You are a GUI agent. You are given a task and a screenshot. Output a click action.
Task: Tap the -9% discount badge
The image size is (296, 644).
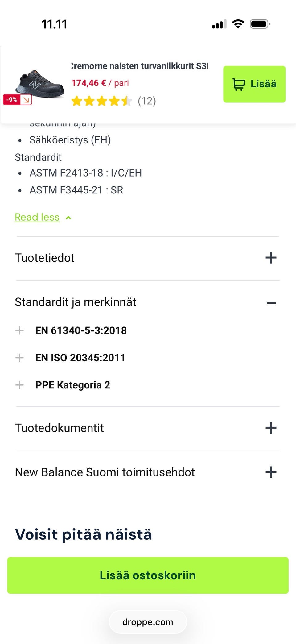[x=18, y=100]
